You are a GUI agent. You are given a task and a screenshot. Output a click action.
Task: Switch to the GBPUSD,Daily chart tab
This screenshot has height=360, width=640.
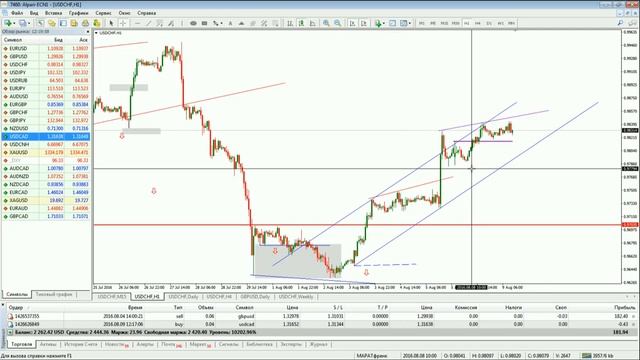[255, 297]
